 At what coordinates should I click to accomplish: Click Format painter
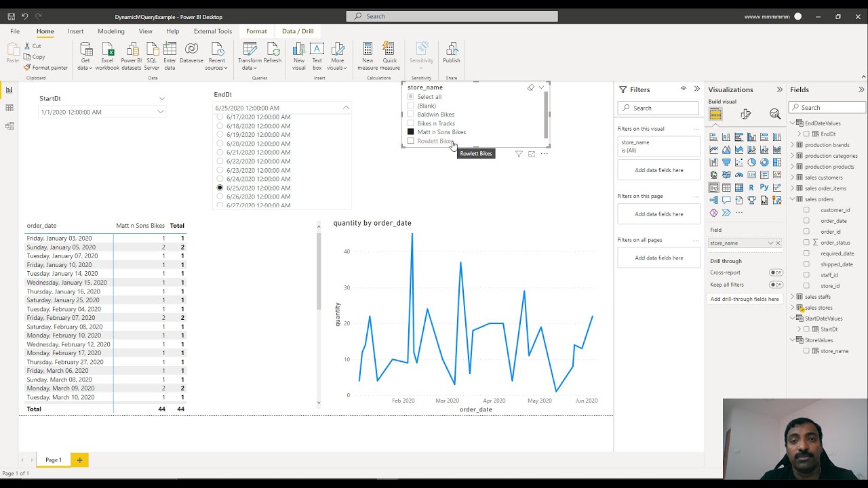pyautogui.click(x=45, y=68)
